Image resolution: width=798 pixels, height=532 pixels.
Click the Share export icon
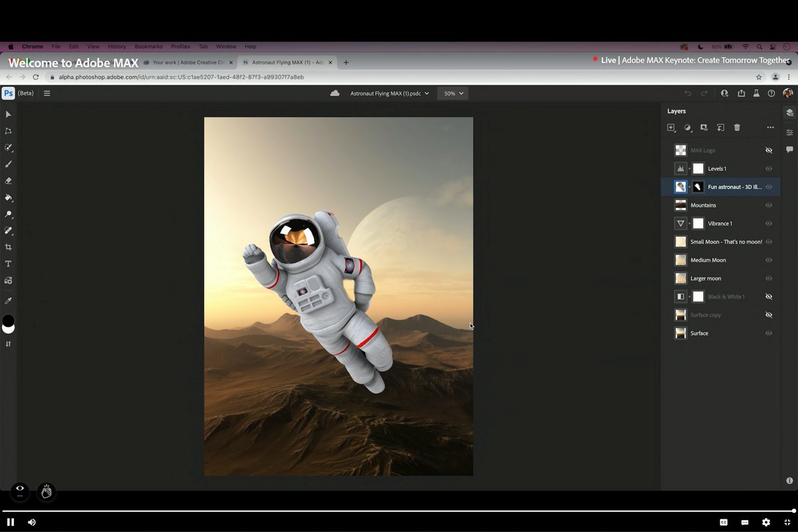(741, 94)
